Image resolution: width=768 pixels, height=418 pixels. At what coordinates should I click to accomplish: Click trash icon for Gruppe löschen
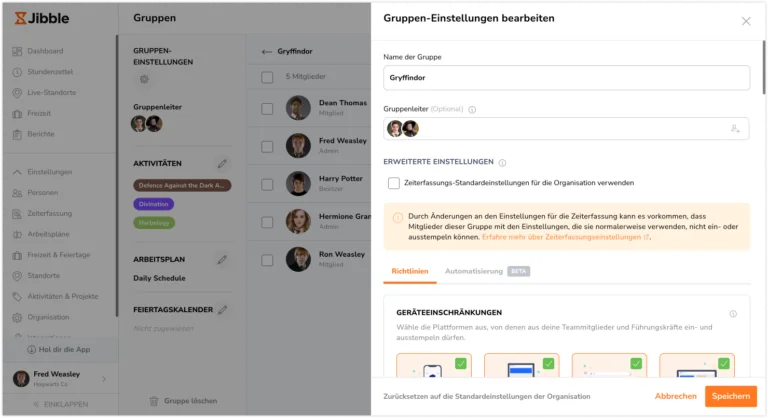pos(154,401)
